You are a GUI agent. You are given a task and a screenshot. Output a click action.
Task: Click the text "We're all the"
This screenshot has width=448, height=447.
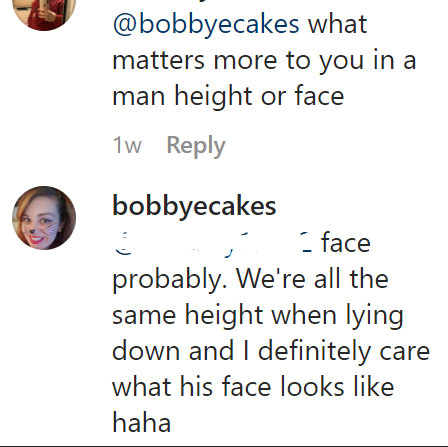(313, 279)
